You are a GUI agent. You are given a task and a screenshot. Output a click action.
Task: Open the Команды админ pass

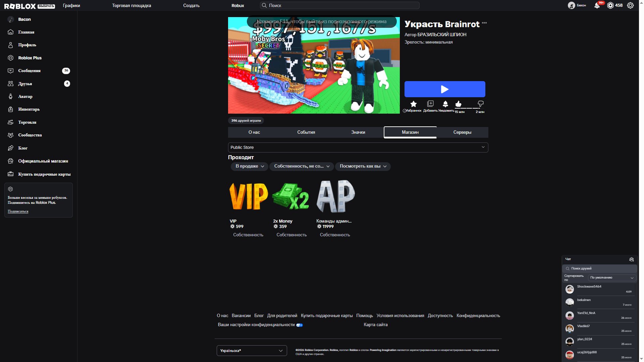[335, 196]
